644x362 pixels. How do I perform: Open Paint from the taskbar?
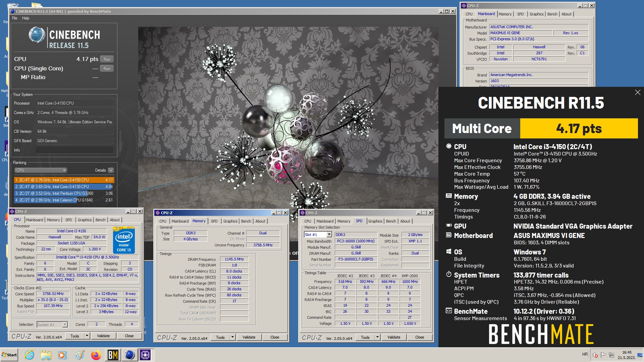pos(79,355)
